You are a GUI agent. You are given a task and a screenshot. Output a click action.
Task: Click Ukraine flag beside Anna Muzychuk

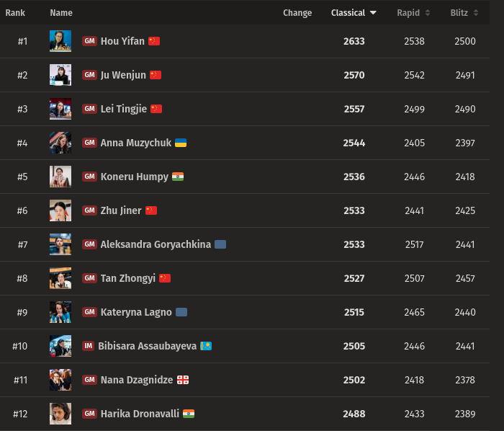click(x=181, y=143)
